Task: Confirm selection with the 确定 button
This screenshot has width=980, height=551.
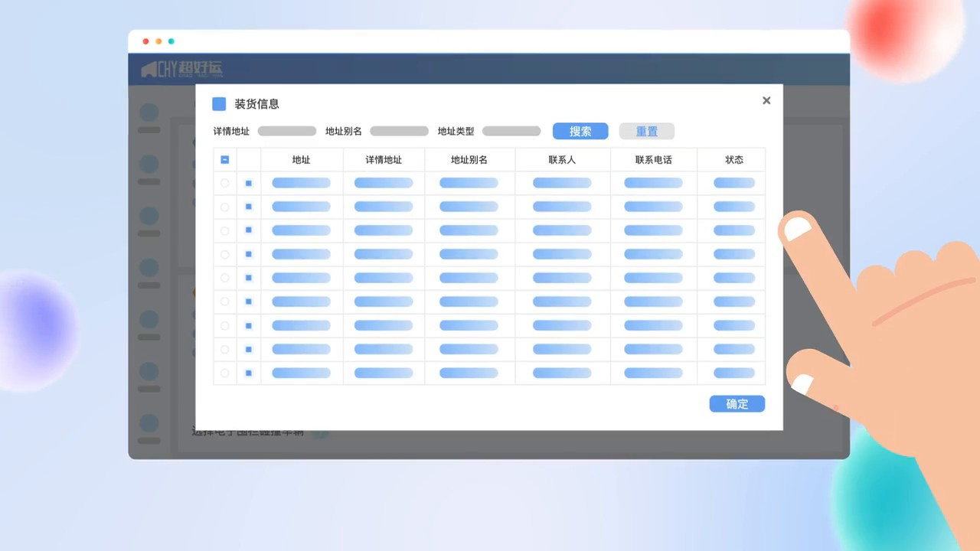Action: click(x=737, y=404)
